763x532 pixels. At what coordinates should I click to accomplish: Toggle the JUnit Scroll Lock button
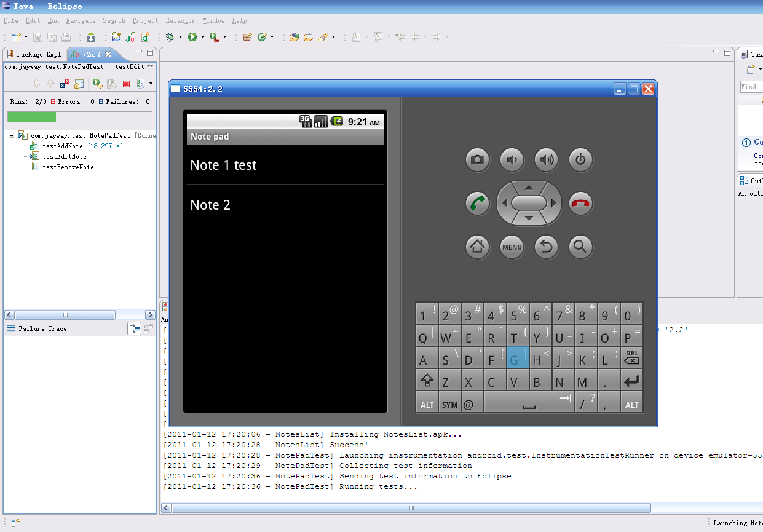(79, 84)
